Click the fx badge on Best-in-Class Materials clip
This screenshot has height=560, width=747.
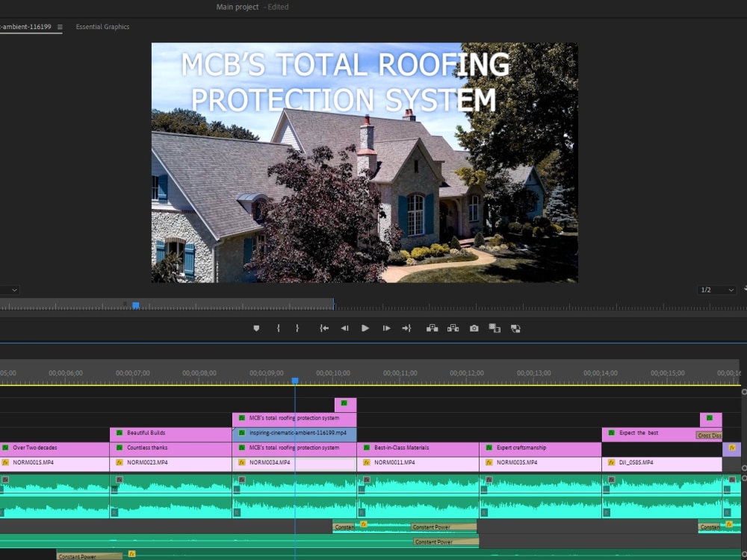(x=366, y=447)
